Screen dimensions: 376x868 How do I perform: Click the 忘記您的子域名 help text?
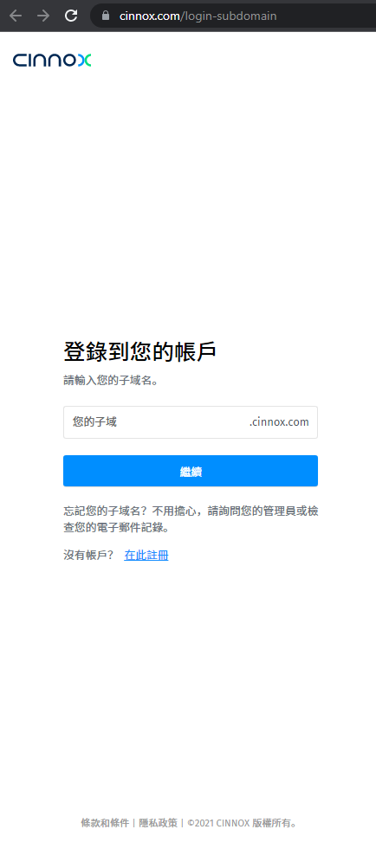click(x=102, y=511)
